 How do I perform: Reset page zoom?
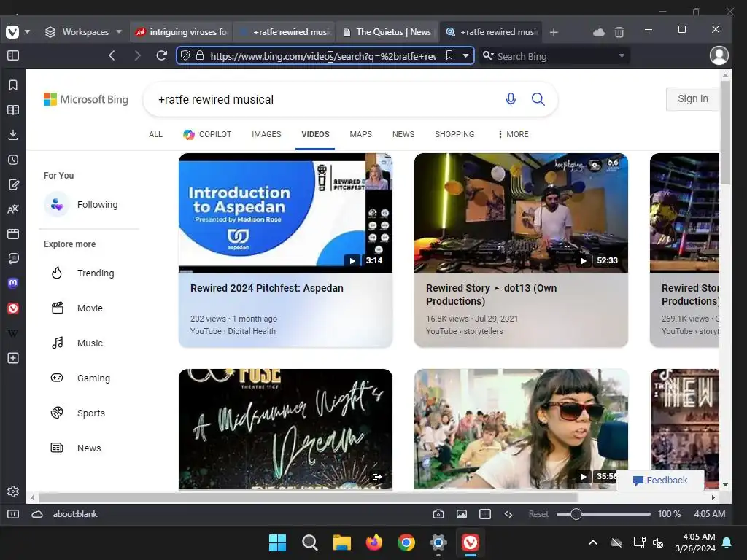pos(538,514)
